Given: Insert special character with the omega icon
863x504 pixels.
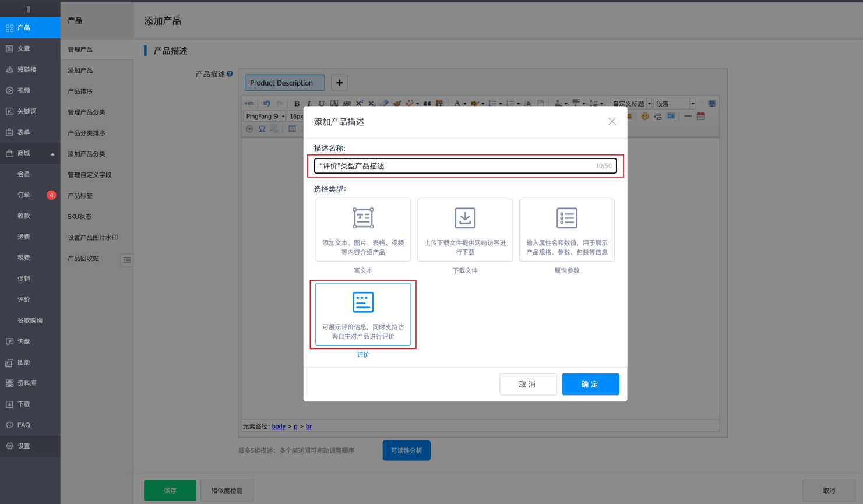Looking at the screenshot, I should pyautogui.click(x=262, y=129).
